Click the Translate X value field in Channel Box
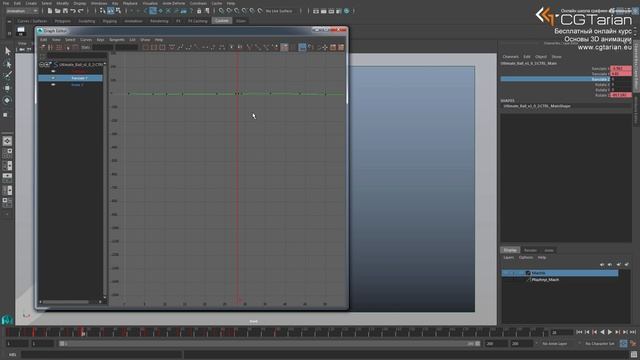This screenshot has height=360, width=640. 621,69
